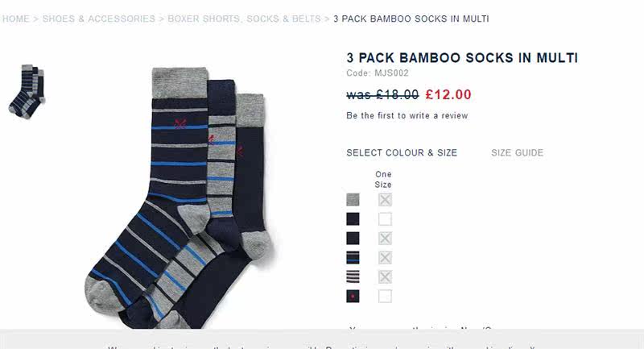Click crossed-out box beside black-white striped swatch
644x349 pixels.
tap(385, 277)
